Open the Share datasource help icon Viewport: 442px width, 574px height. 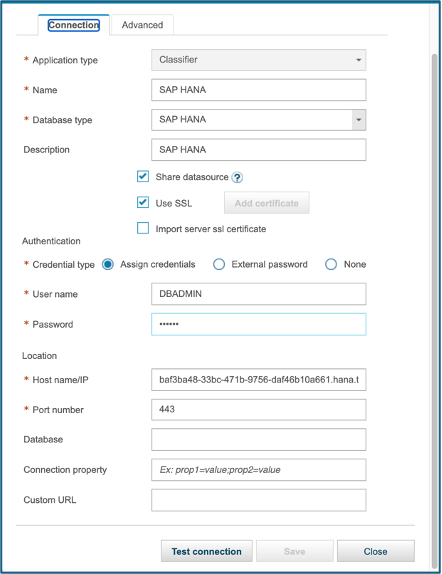click(x=237, y=178)
